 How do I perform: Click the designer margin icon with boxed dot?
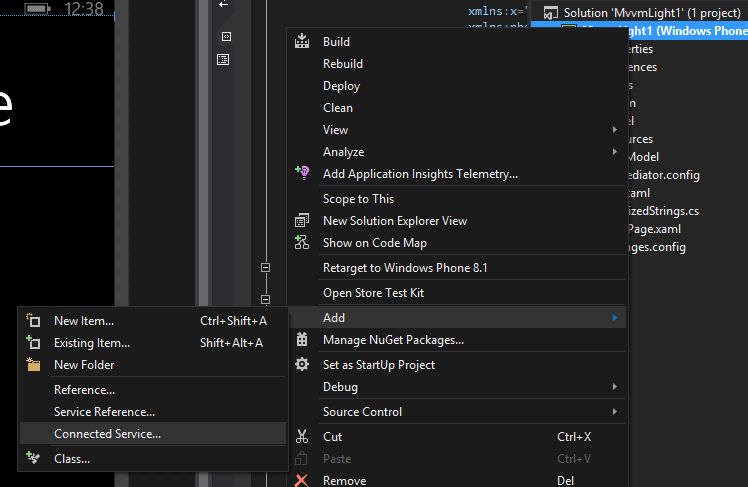(x=226, y=37)
